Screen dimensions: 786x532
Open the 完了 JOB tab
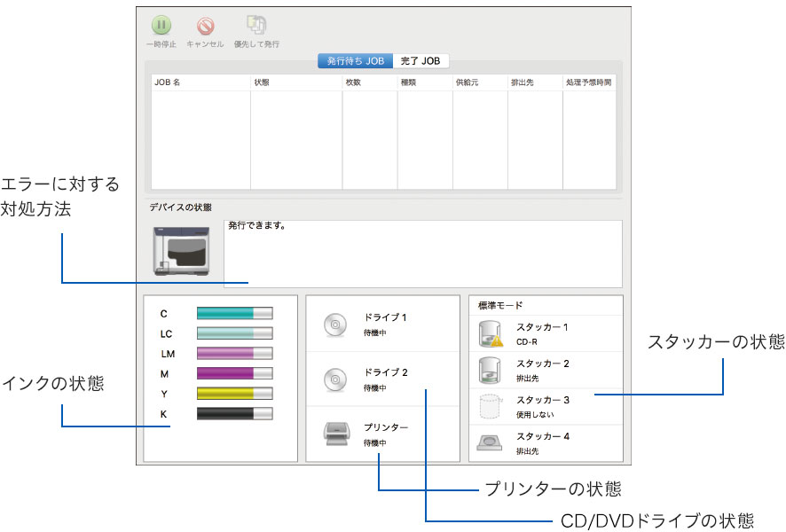[x=421, y=61]
